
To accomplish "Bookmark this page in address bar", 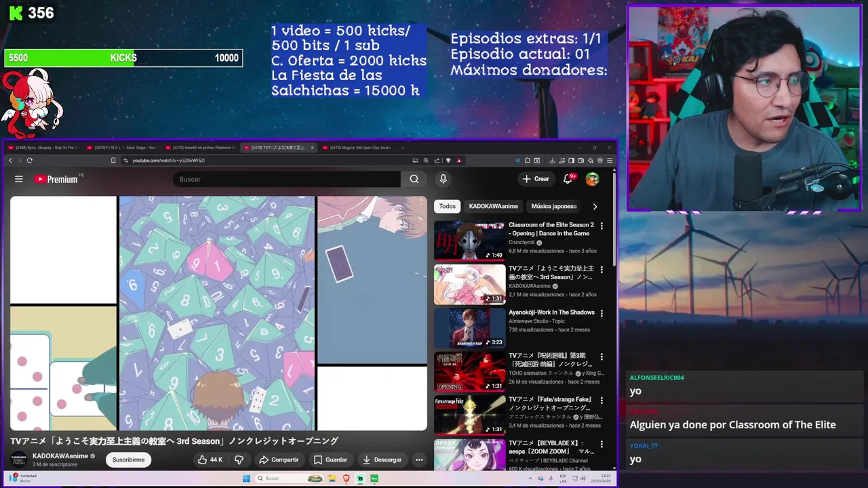I will click(113, 161).
